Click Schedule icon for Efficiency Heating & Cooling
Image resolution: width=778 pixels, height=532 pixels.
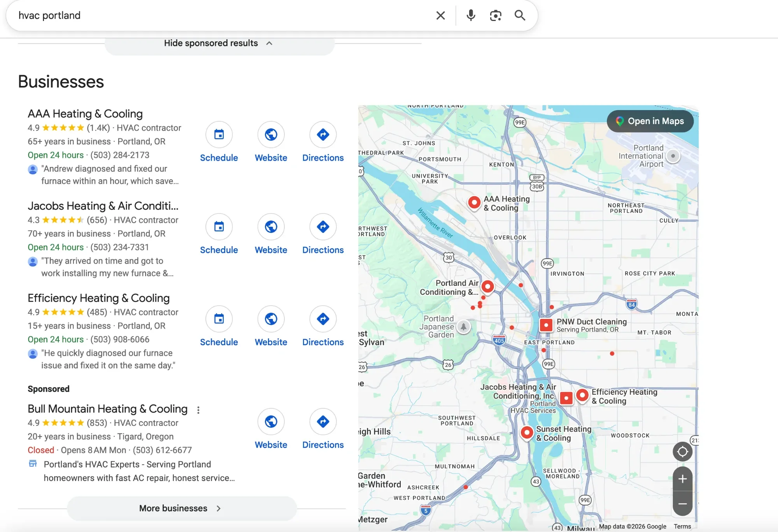point(219,319)
